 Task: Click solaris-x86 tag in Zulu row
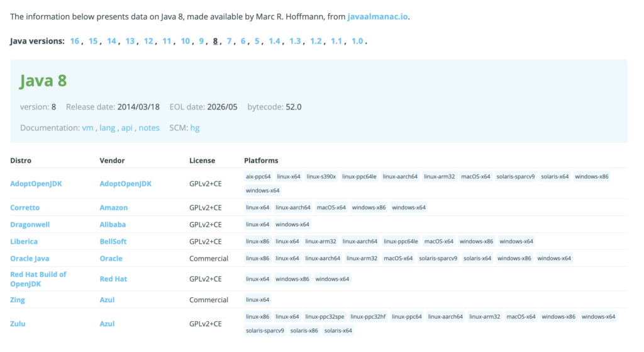click(304, 330)
